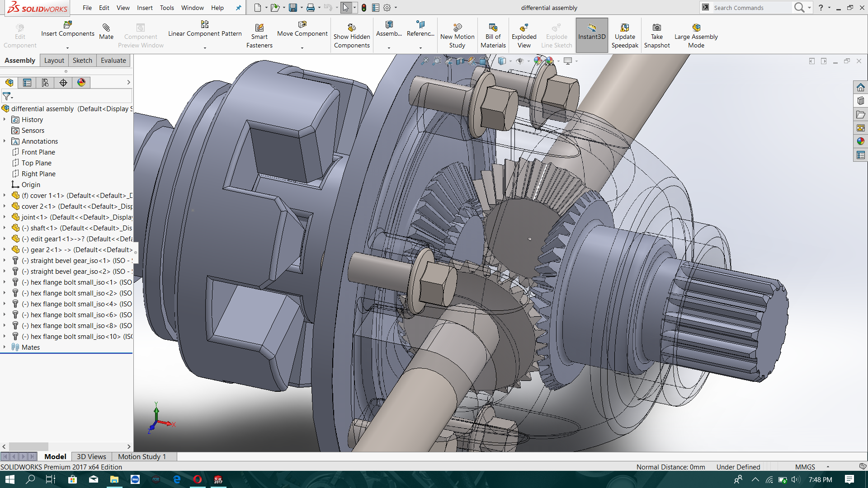
Task: Open Appearances color ball in task pane
Action: click(x=860, y=141)
